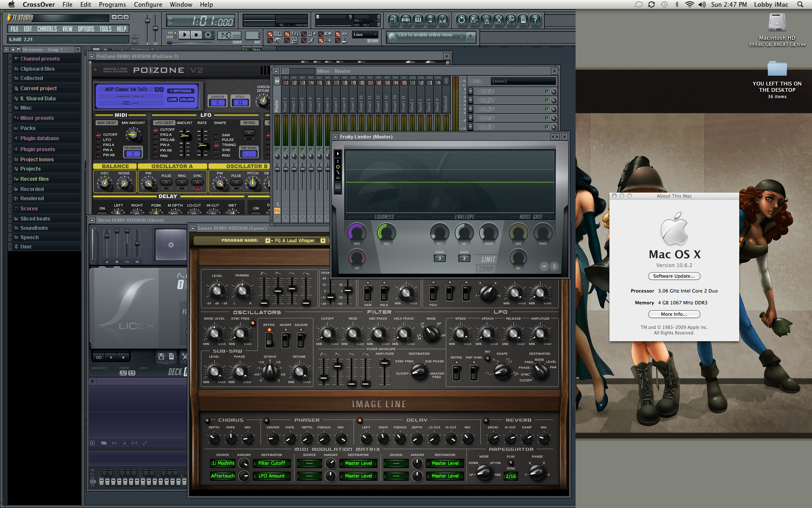Open the Programs menu in CrossOver
This screenshot has width=812, height=508.
(111, 5)
